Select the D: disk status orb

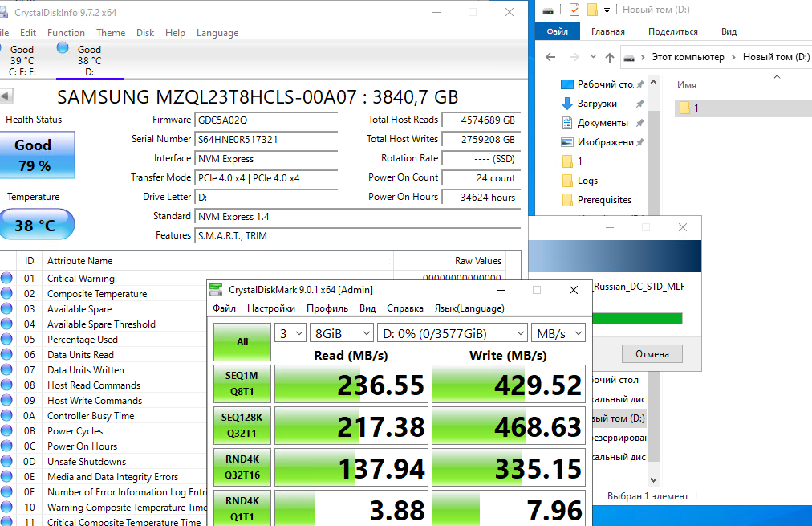(x=63, y=47)
